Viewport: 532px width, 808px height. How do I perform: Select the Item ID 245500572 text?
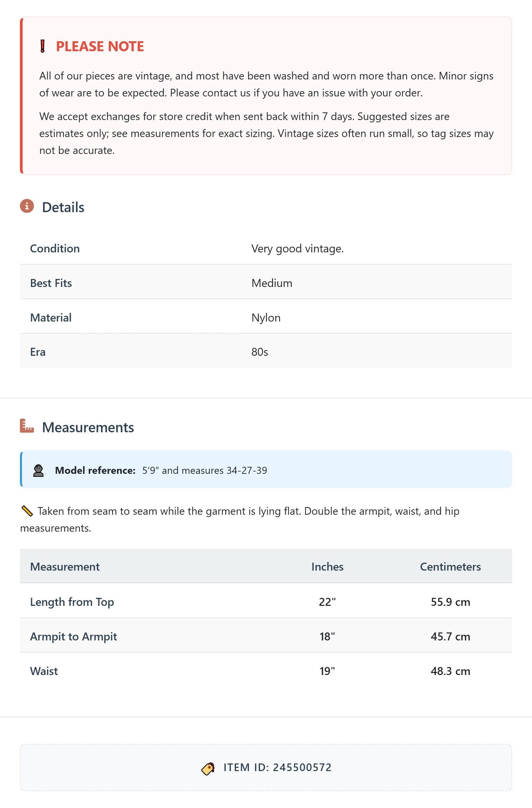(277, 767)
